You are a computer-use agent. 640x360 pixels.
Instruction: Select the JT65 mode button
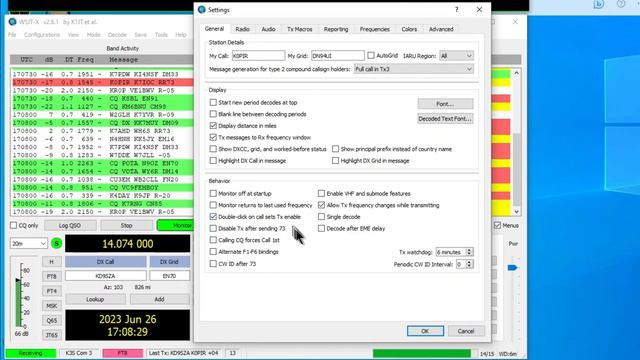pos(51,335)
